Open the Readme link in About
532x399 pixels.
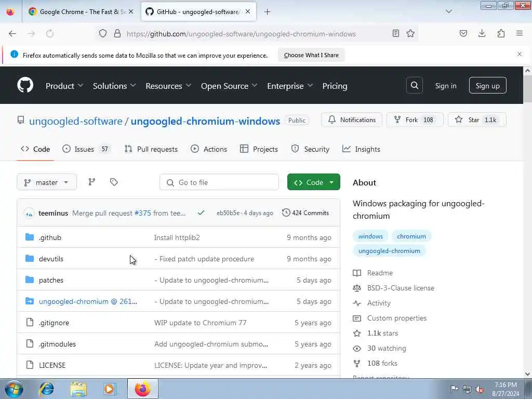(x=380, y=273)
